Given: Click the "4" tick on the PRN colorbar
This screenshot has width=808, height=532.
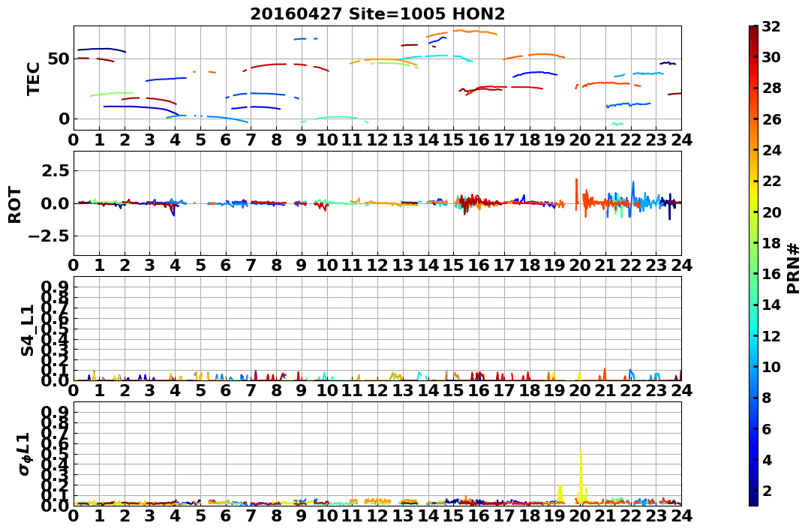Looking at the screenshot, I should click(x=767, y=459).
